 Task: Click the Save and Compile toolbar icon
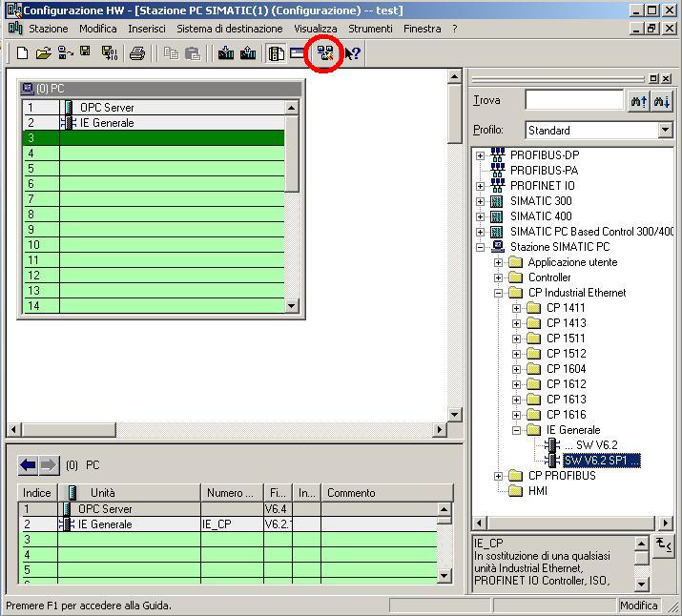tap(110, 53)
